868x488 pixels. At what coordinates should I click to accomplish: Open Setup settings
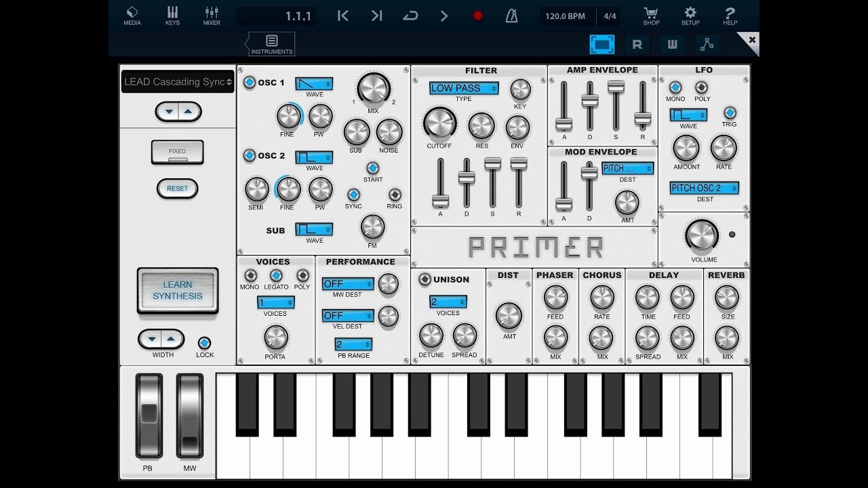pos(690,16)
